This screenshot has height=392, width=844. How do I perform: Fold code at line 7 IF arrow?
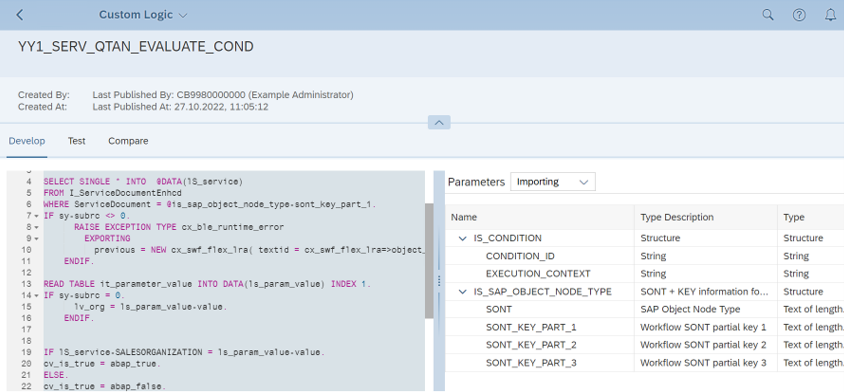[x=37, y=216]
